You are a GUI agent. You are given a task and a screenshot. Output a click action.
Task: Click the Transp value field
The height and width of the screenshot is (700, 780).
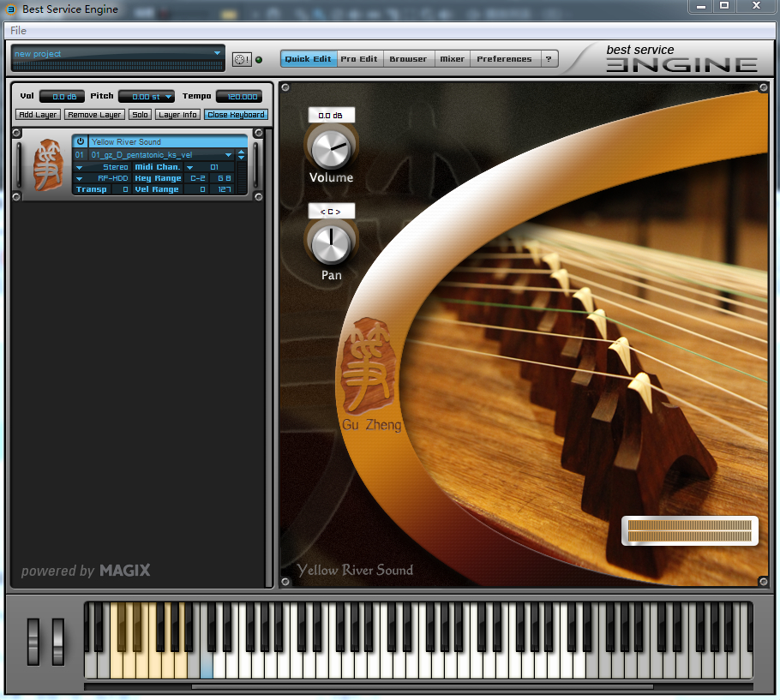(121, 189)
